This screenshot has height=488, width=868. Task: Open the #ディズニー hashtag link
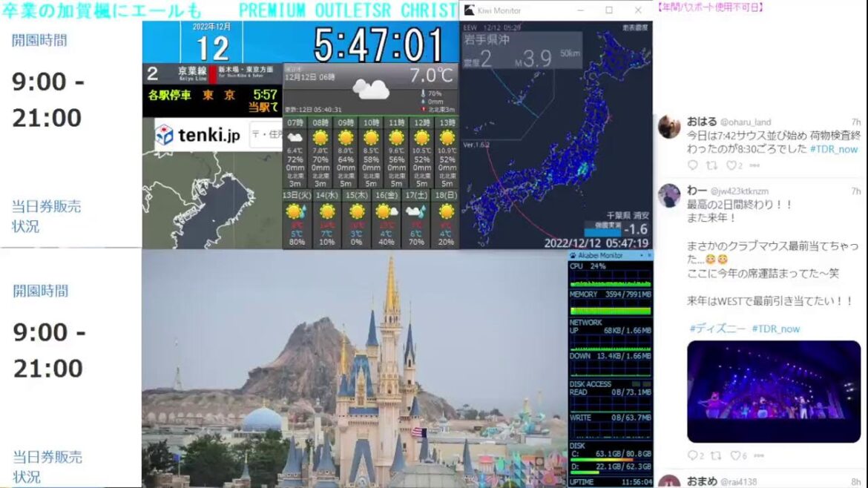tap(716, 328)
